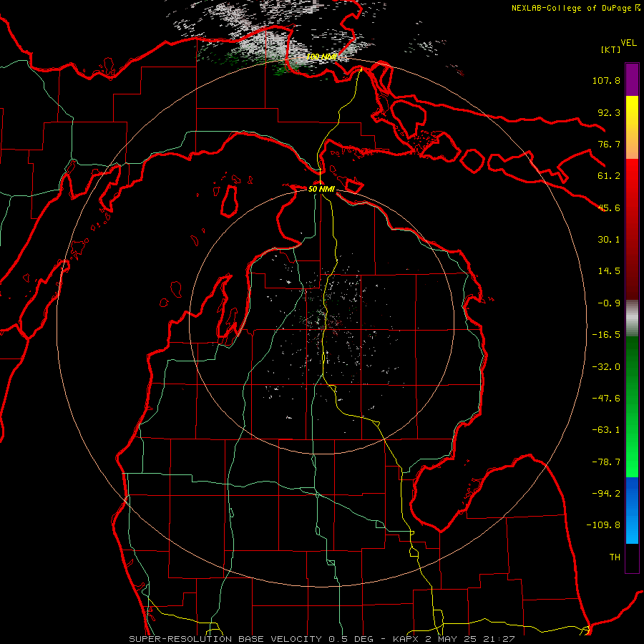Click the blue segment of the color bar
Image resolution: width=644 pixels, height=644 pixels.
pyautogui.click(x=632, y=510)
